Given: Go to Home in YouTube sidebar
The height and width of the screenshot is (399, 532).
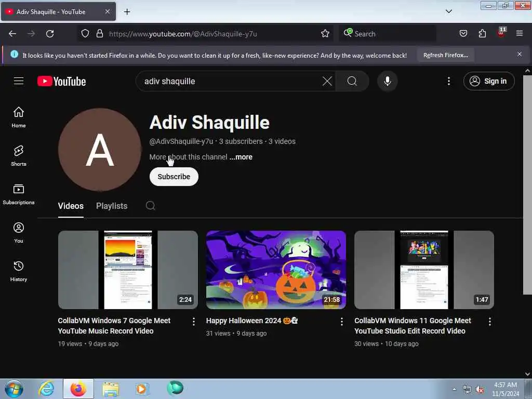Looking at the screenshot, I should 19,117.
